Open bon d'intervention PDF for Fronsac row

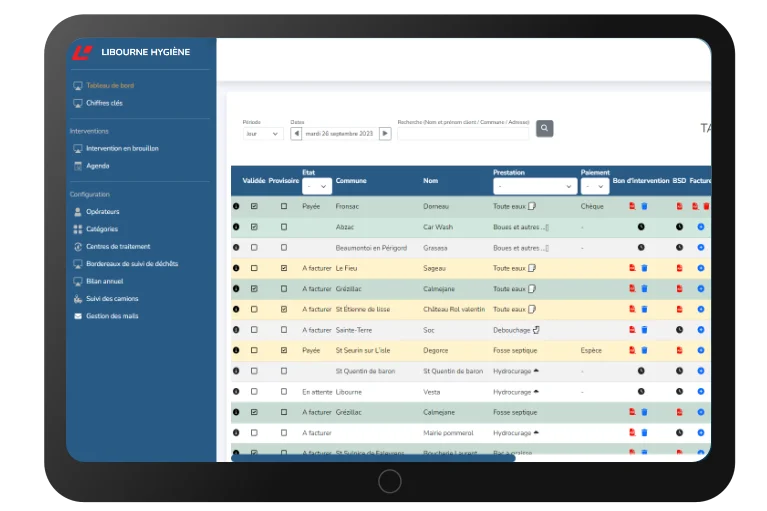click(632, 206)
